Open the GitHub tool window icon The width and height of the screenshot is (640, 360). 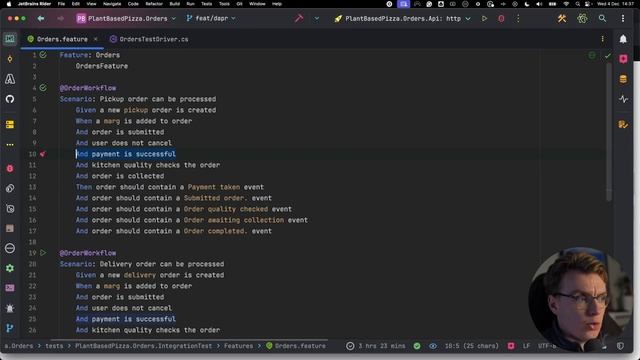coord(10,99)
